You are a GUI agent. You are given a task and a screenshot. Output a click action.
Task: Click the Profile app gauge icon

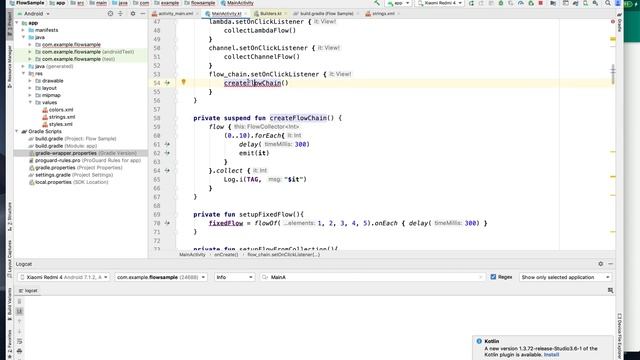point(521,3)
